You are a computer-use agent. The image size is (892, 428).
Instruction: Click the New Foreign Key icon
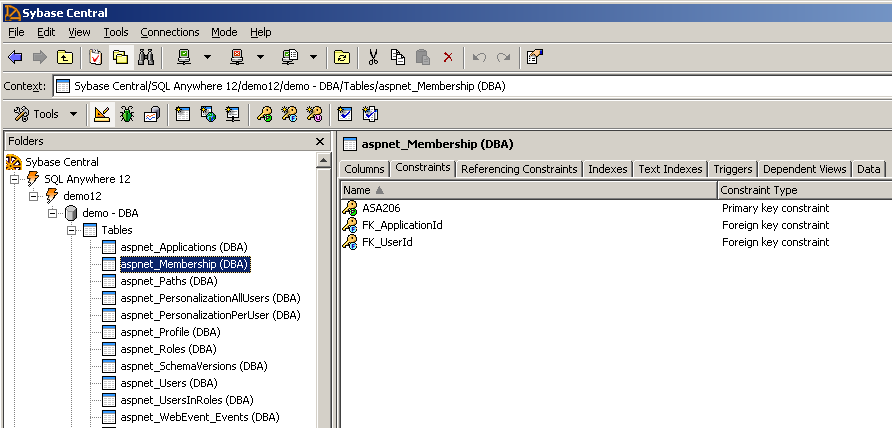(289, 114)
